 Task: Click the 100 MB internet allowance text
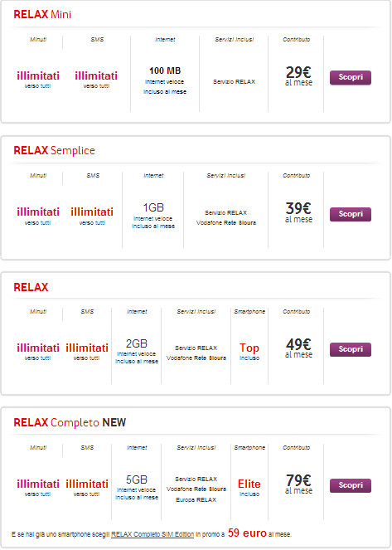(165, 71)
